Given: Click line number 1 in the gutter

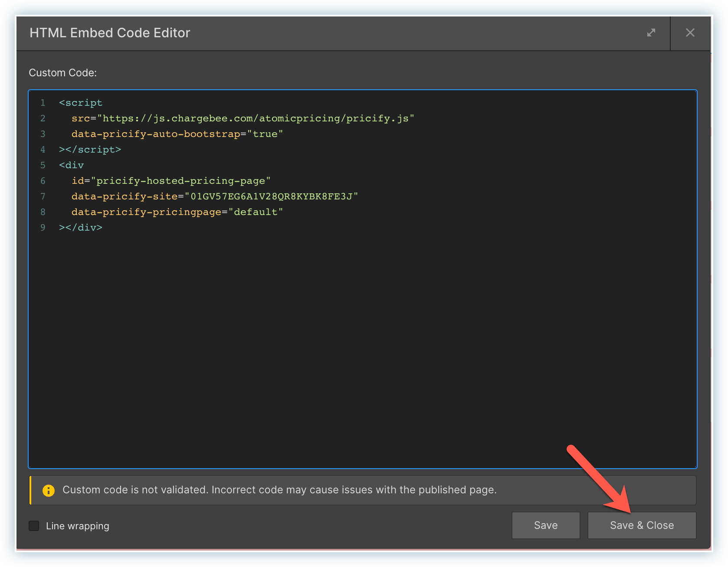Looking at the screenshot, I should [43, 103].
